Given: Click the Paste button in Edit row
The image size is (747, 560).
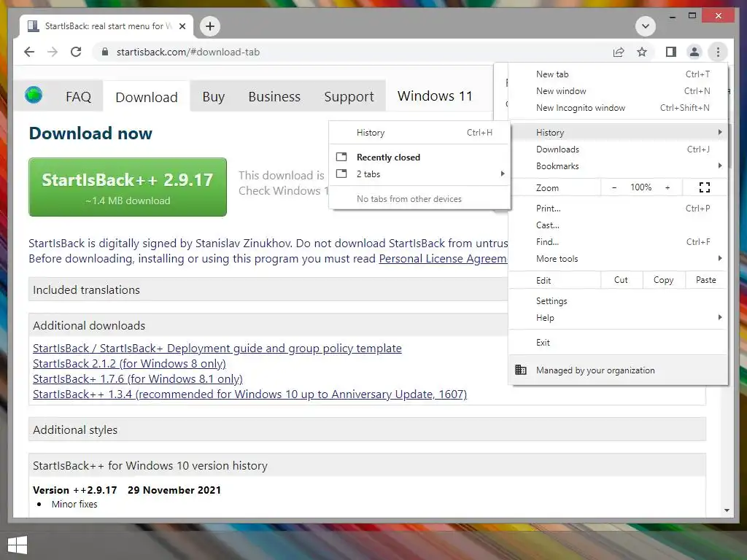Looking at the screenshot, I should (x=706, y=280).
